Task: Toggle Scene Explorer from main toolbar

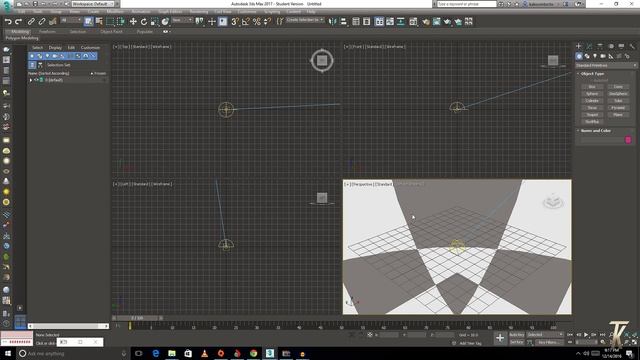Action: tap(356, 22)
